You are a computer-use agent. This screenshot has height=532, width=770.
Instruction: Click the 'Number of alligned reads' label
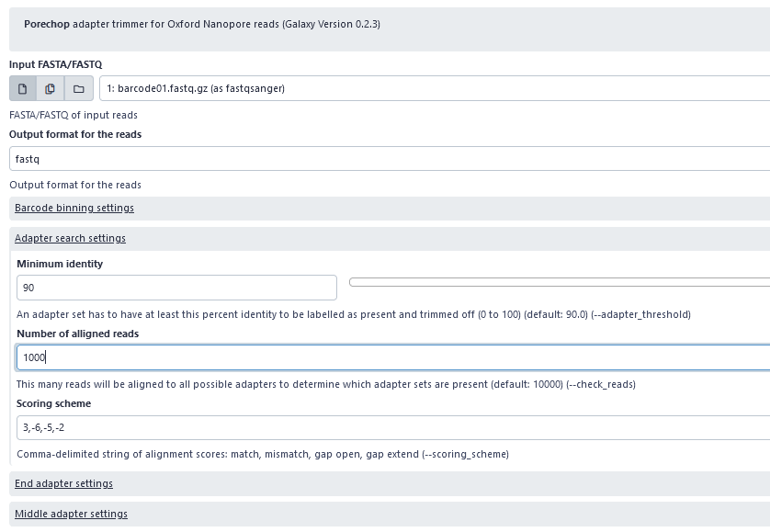coord(77,334)
